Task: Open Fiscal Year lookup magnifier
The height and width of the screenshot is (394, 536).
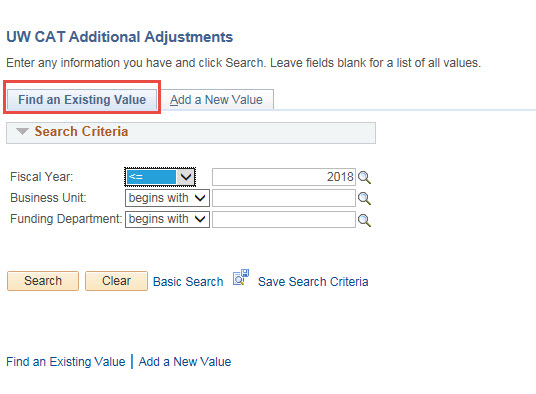Action: (x=364, y=177)
